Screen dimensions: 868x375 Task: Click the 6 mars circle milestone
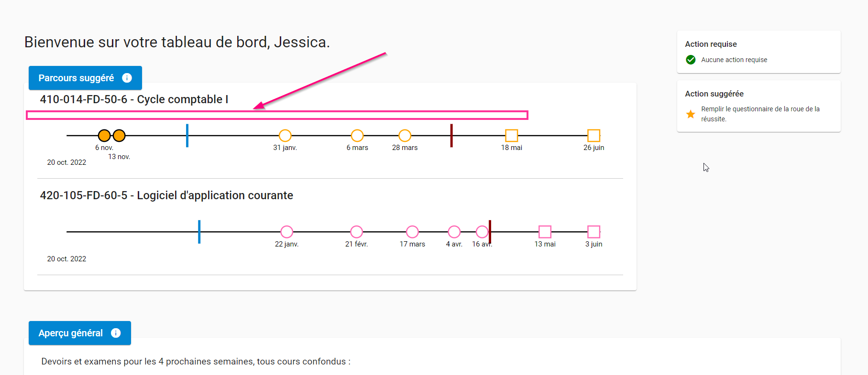click(x=357, y=136)
